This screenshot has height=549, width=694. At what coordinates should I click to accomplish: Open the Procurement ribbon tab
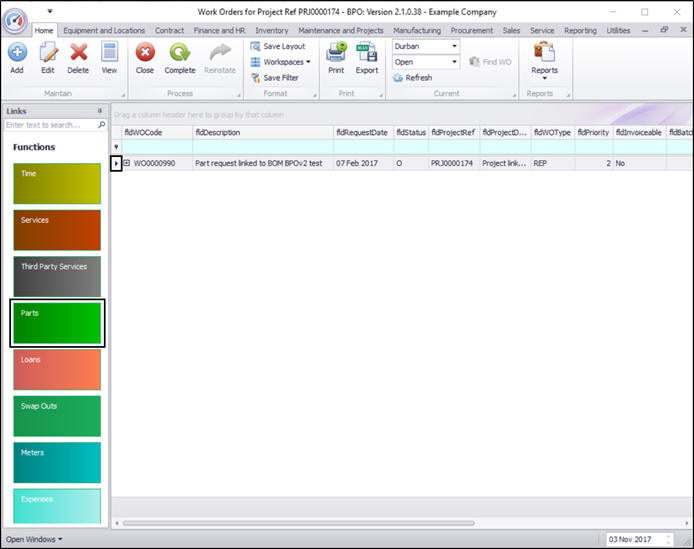471,31
